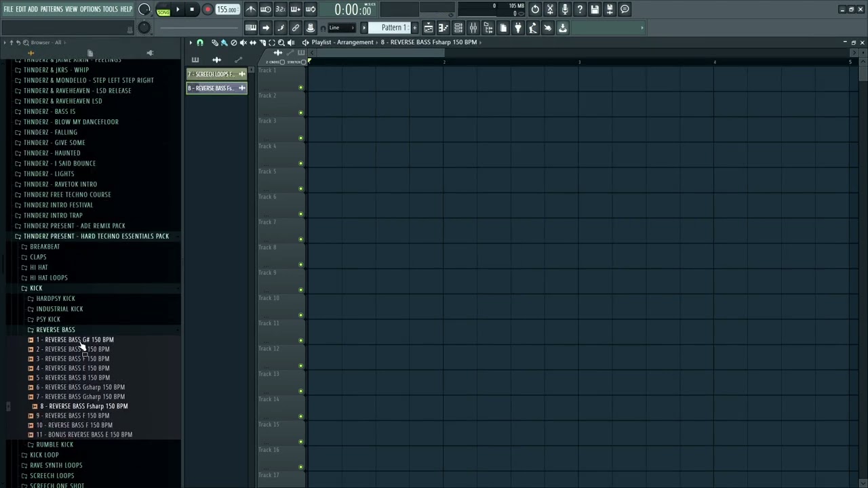The height and width of the screenshot is (488, 868).
Task: Select the playlist Draw pencil tool
Action: pos(215,43)
